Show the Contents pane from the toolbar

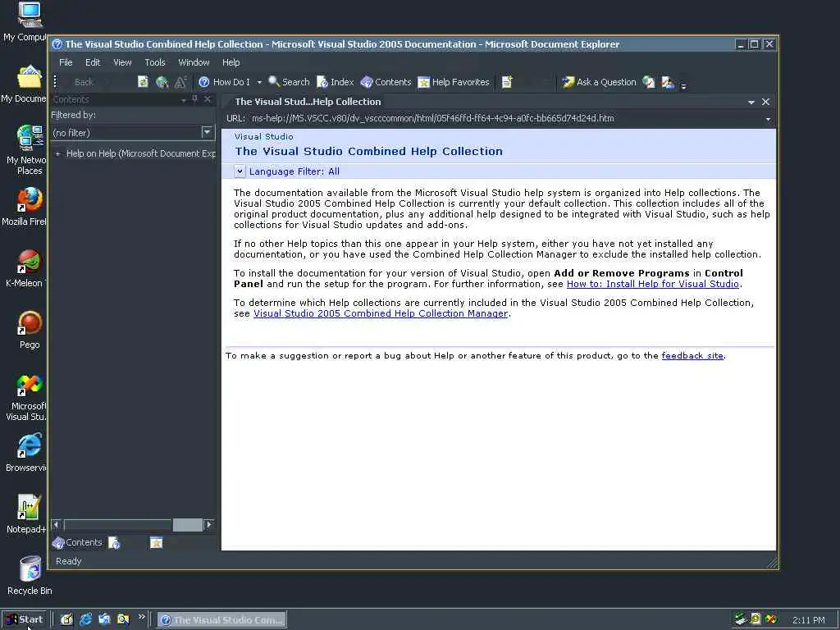(x=386, y=82)
